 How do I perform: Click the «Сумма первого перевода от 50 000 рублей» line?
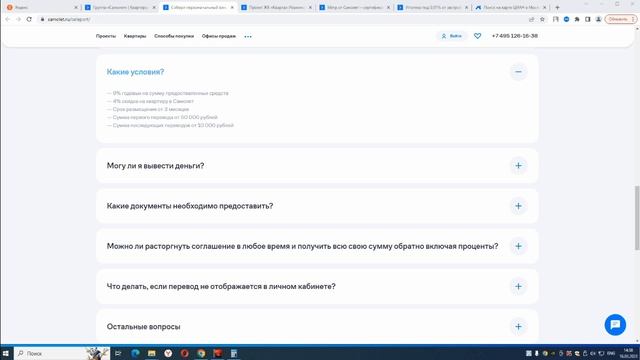(x=162, y=117)
